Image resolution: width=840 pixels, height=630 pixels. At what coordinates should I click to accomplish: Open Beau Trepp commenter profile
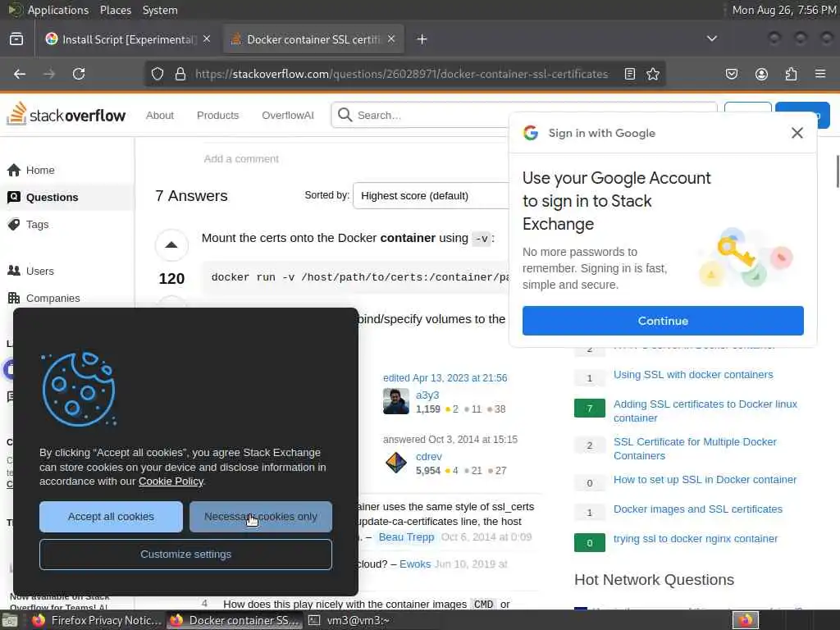coord(406,536)
